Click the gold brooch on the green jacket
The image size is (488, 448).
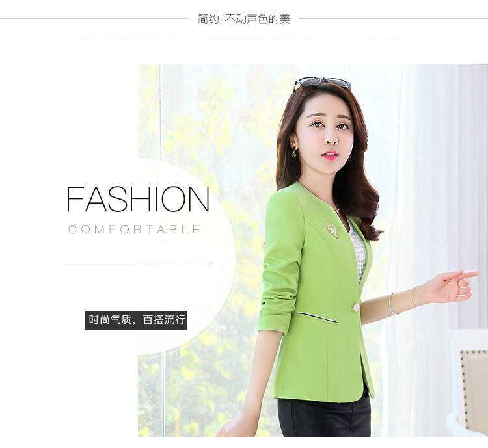click(332, 229)
